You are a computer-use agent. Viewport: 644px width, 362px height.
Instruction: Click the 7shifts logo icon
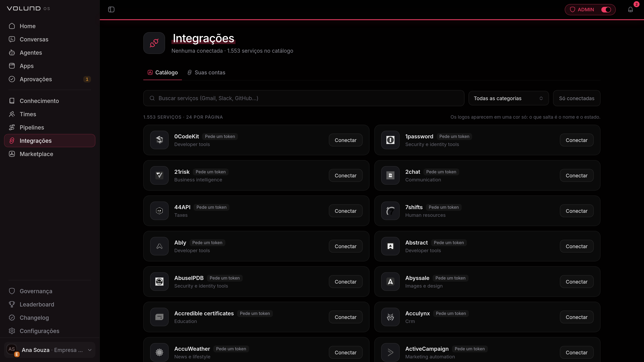click(x=390, y=211)
